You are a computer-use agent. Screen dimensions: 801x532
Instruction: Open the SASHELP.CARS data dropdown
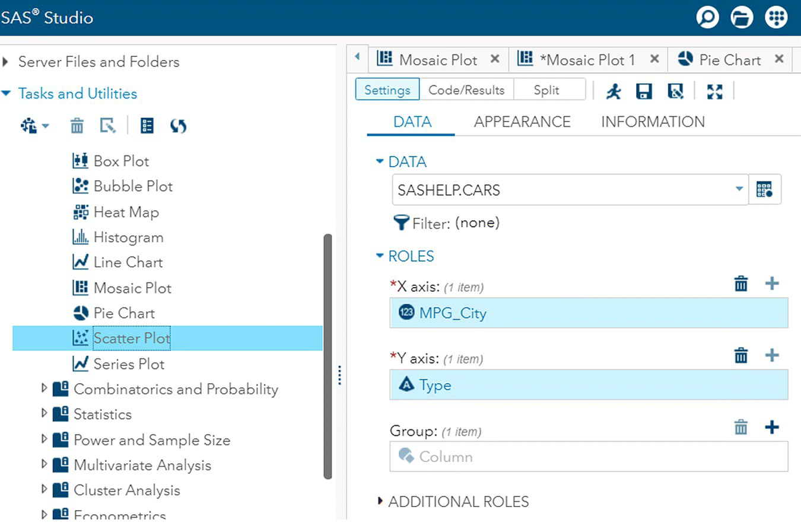click(739, 189)
